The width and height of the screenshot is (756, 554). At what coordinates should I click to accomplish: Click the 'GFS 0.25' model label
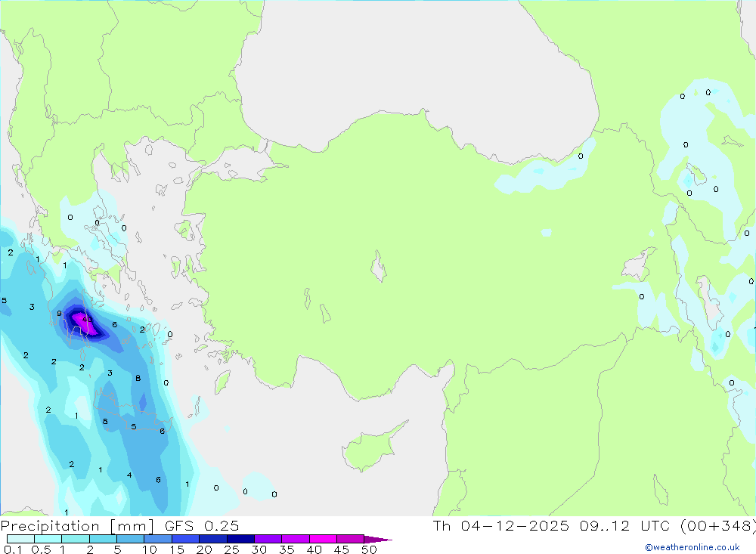click(202, 525)
